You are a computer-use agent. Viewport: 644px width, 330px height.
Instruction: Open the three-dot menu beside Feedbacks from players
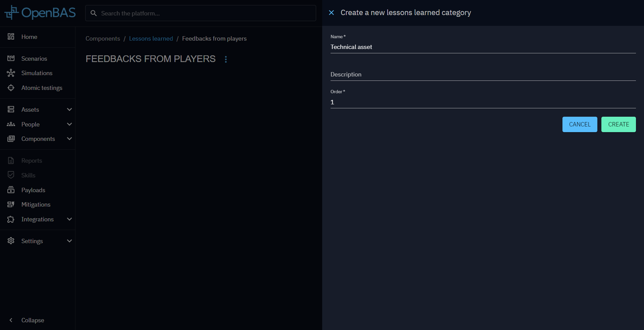click(226, 59)
